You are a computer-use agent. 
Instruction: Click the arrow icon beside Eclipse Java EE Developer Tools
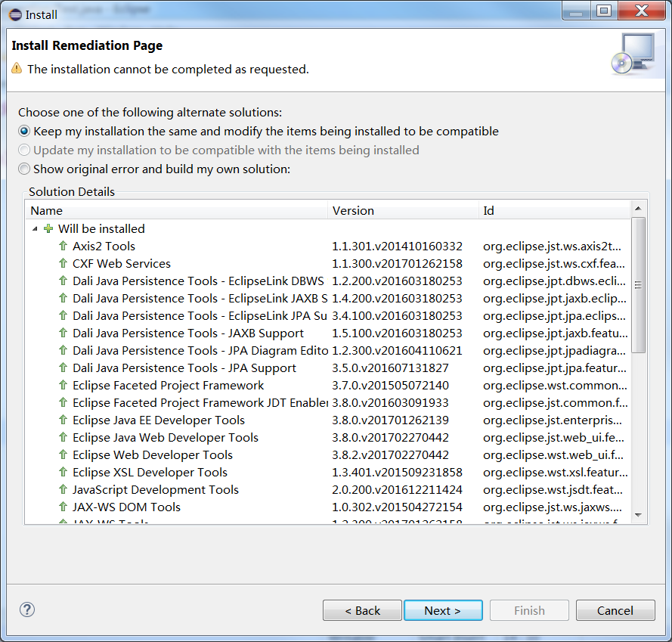click(x=63, y=420)
